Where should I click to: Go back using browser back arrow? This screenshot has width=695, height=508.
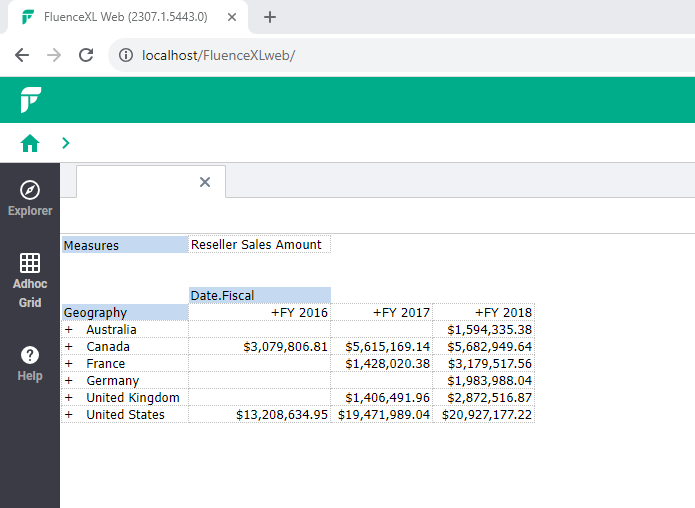click(22, 55)
